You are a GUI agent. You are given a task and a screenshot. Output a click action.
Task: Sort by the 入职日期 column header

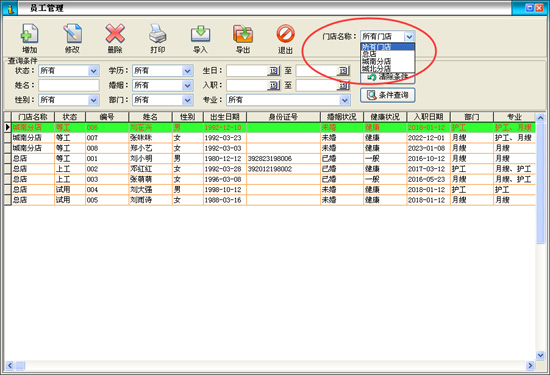click(428, 117)
